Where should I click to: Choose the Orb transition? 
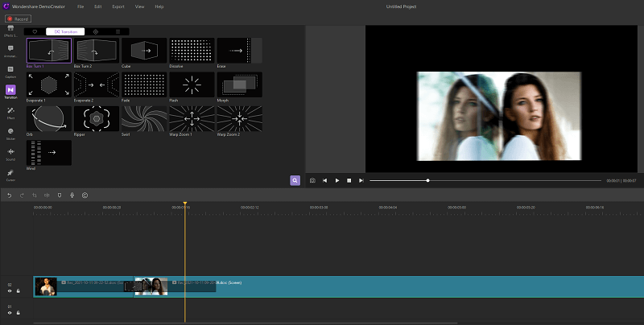(49, 119)
